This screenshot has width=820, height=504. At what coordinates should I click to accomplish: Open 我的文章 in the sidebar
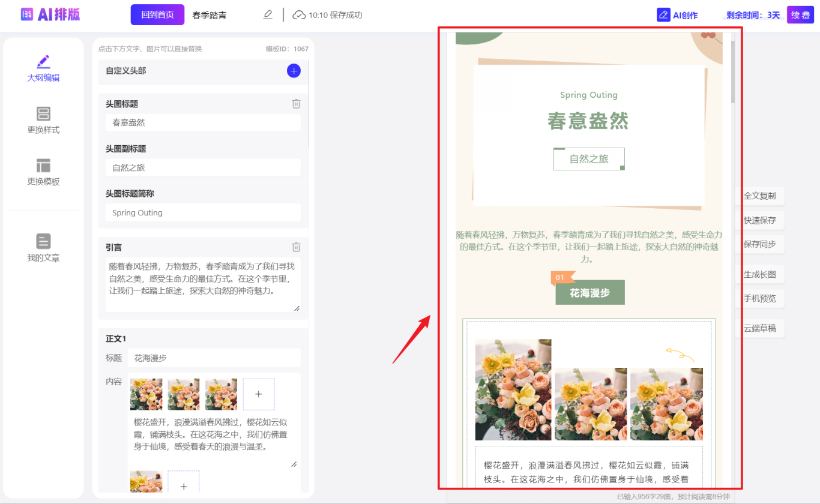pos(43,248)
